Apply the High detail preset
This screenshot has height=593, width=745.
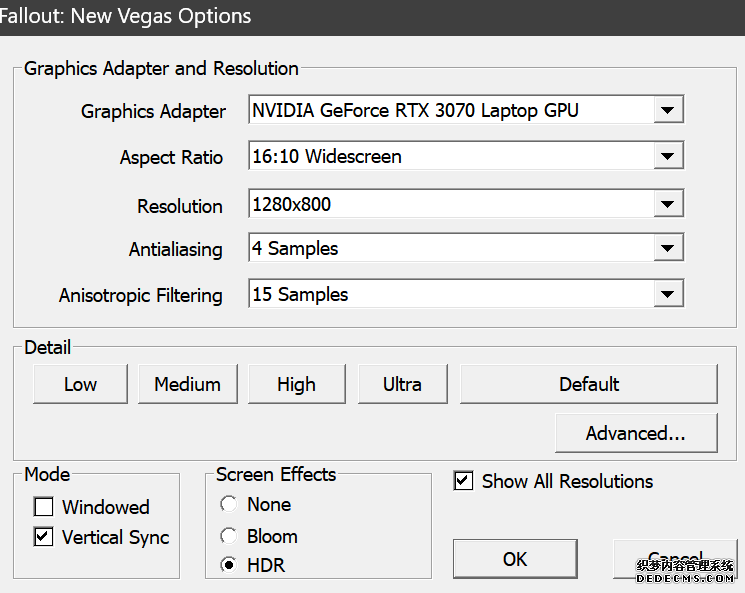(x=296, y=384)
